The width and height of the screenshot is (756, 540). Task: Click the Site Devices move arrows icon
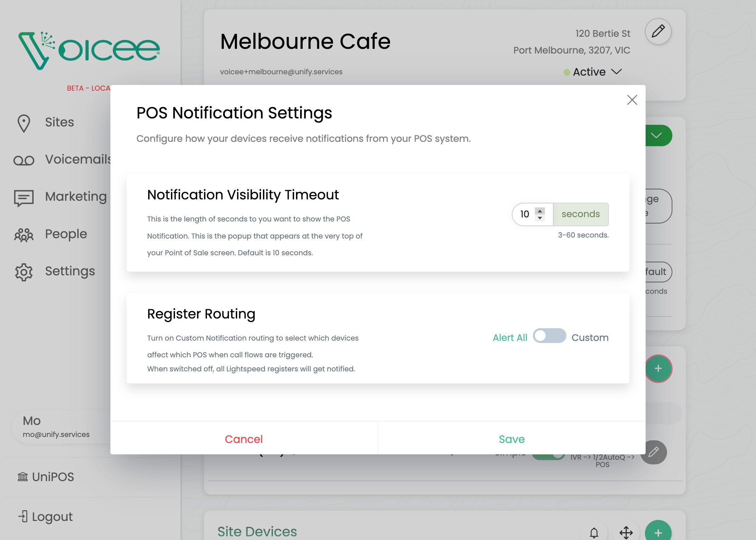(x=626, y=532)
